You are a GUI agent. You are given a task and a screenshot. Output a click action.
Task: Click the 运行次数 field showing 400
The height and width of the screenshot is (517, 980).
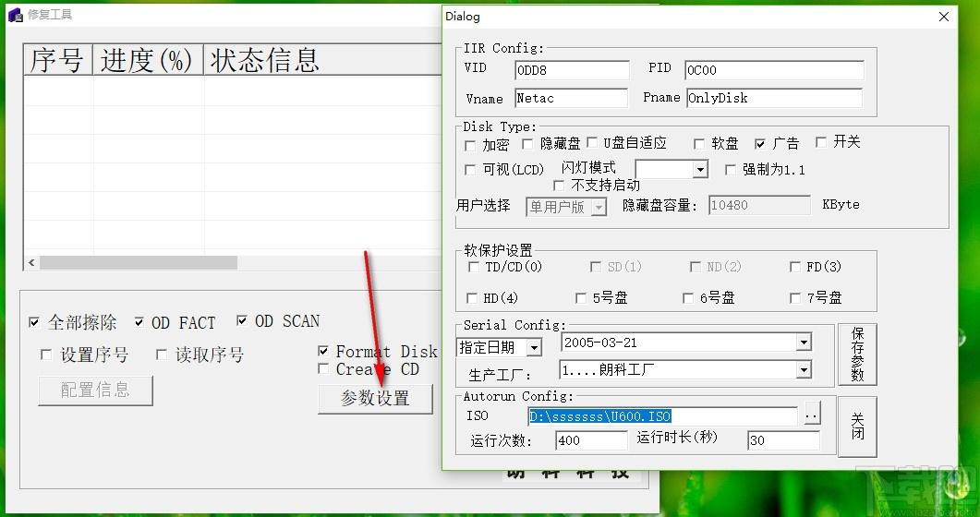coord(591,440)
